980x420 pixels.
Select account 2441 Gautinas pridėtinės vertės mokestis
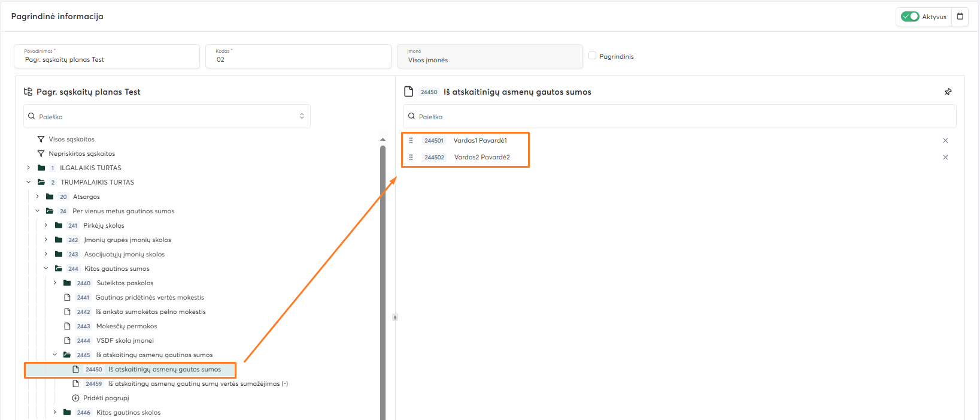pos(149,297)
